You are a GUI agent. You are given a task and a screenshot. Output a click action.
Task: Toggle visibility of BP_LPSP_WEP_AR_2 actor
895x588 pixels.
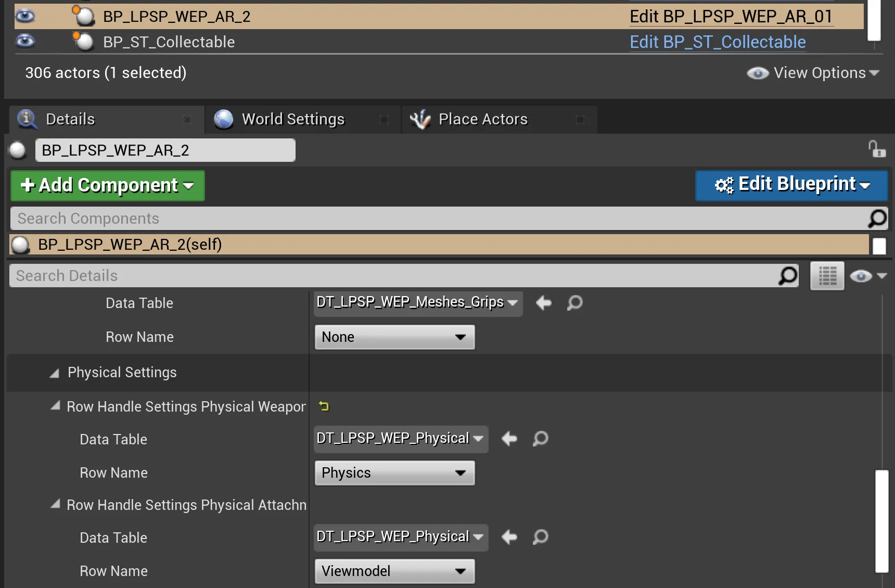click(x=25, y=16)
